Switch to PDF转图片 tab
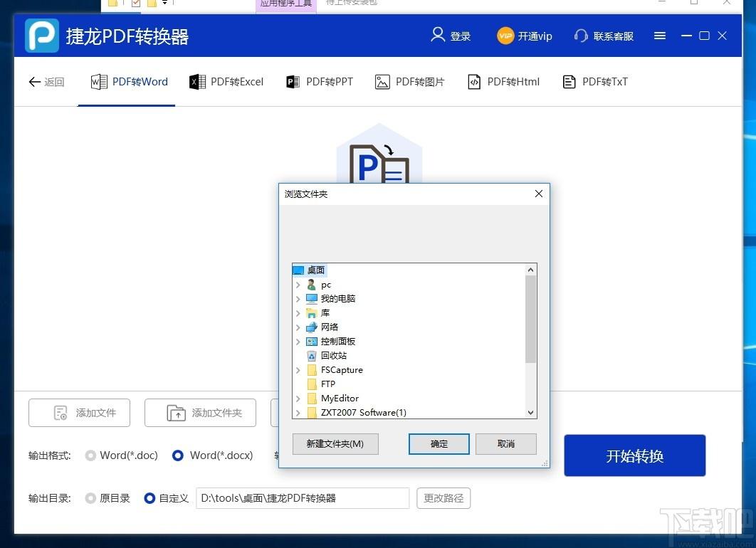The height and width of the screenshot is (548, 756). (409, 82)
